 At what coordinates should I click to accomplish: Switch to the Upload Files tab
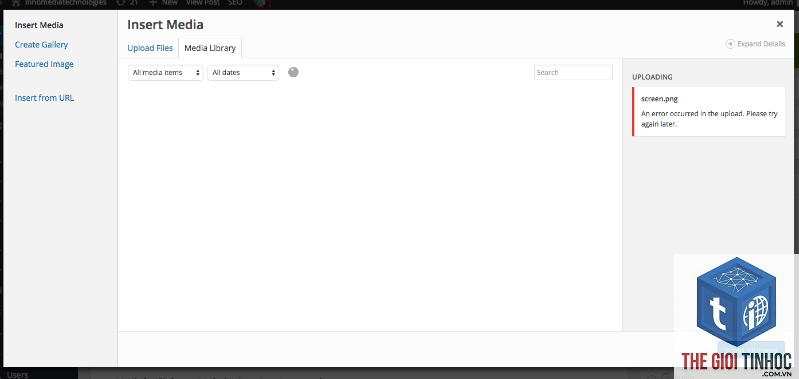pos(150,48)
